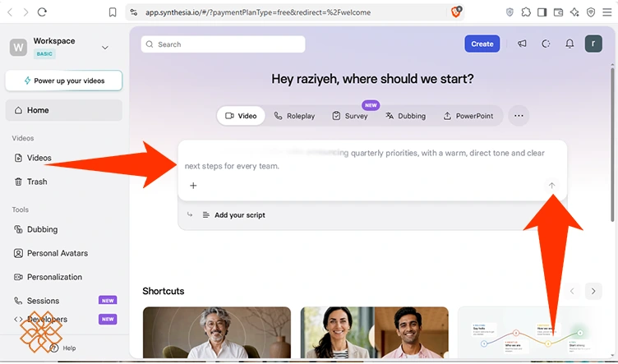Submit the prompt with the up arrow button
Viewport: 618px width, 364px height.
[x=551, y=186]
